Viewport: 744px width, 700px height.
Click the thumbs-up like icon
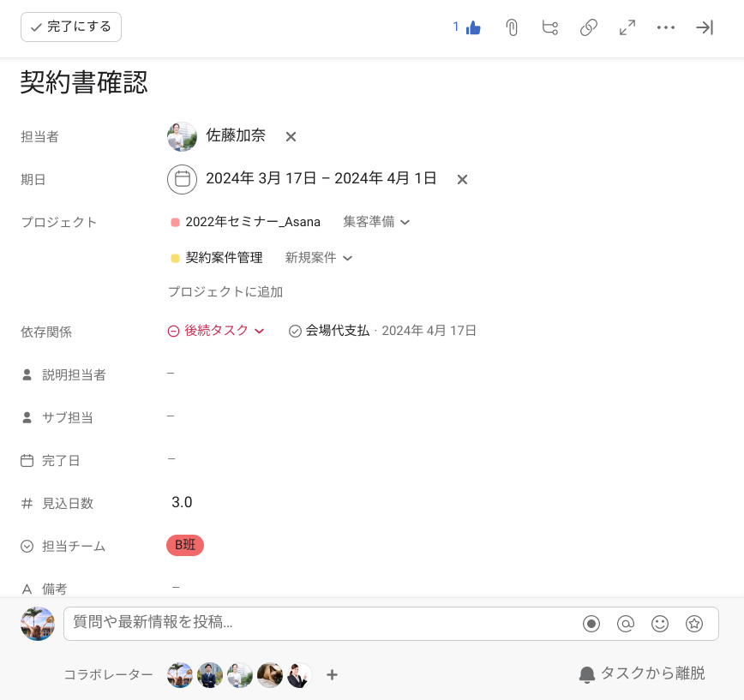(x=473, y=27)
